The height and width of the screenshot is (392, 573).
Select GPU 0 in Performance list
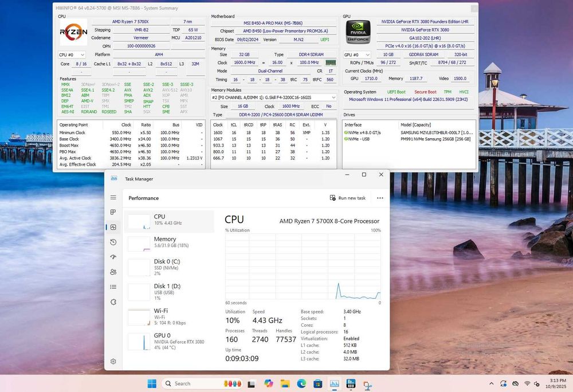click(169, 341)
